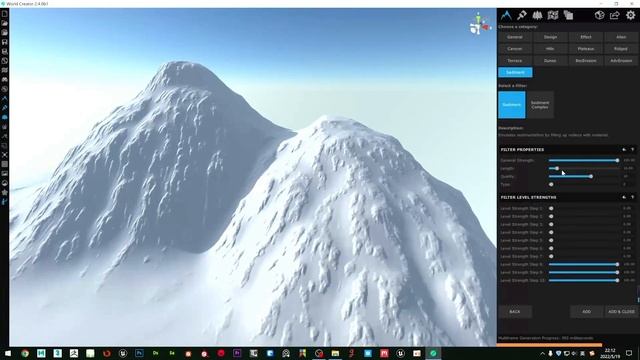Image resolution: width=640 pixels, height=360 pixels.
Task: Click the image picture icon in left toolbar
Action: click(4, 173)
